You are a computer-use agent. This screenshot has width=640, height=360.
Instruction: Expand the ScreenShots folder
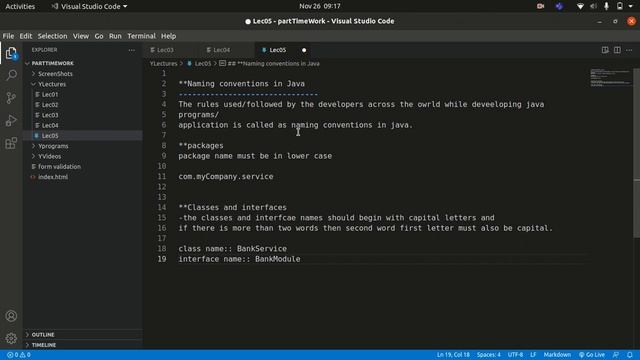tap(55, 74)
